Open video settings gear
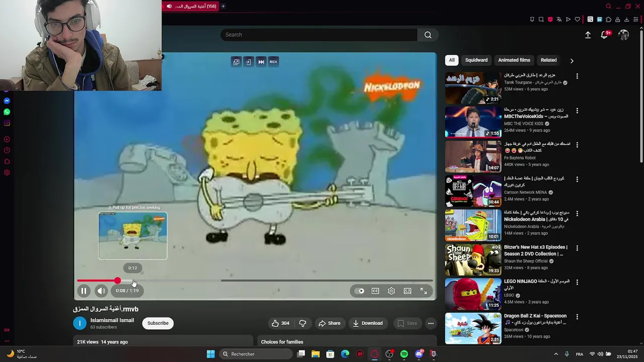The width and height of the screenshot is (644, 362). coord(391,291)
